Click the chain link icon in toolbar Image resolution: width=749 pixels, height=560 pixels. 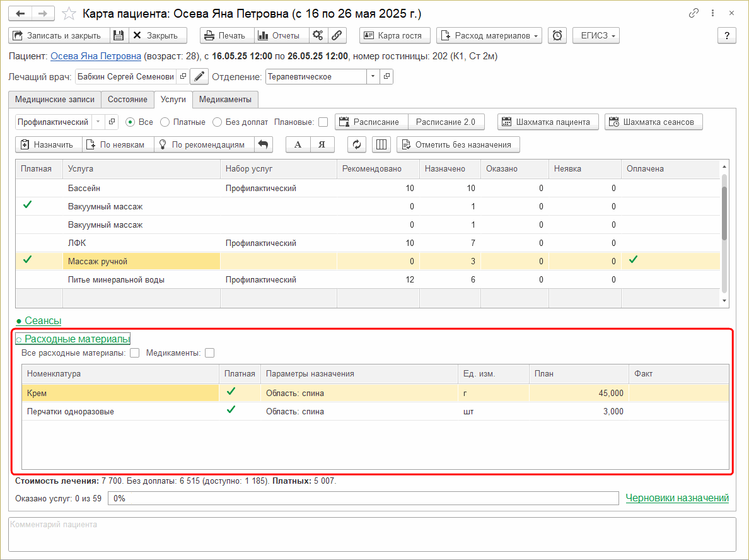click(x=337, y=35)
